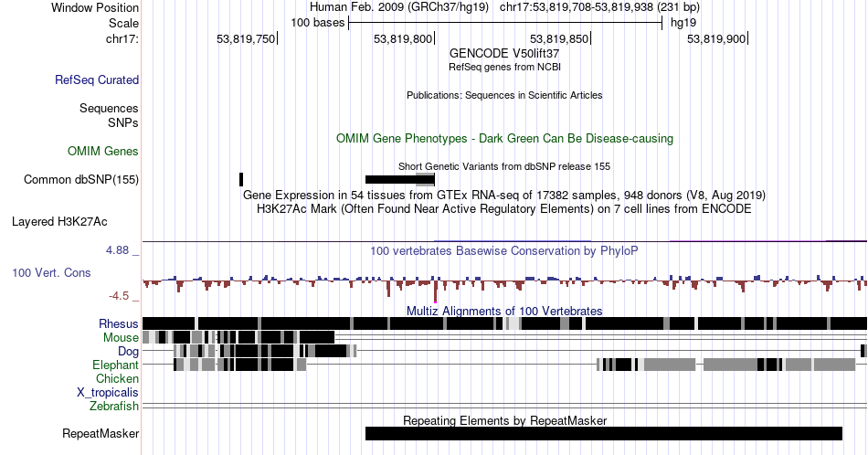The image size is (868, 455).
Task: Select the Chicken alignment row label
Action: pos(117,379)
